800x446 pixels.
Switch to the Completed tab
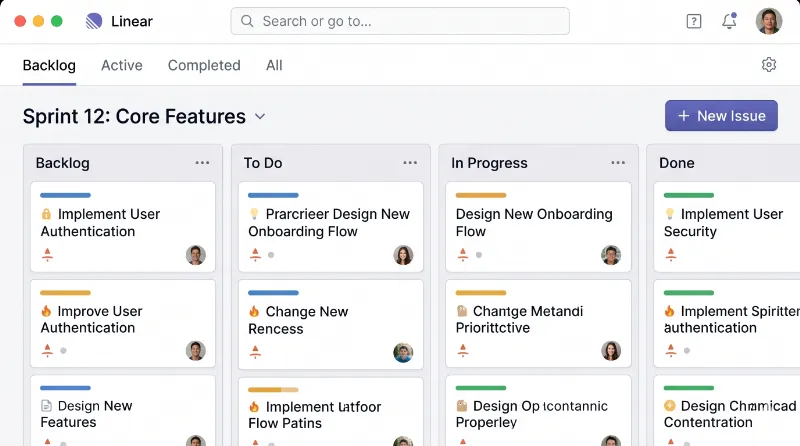coord(204,65)
